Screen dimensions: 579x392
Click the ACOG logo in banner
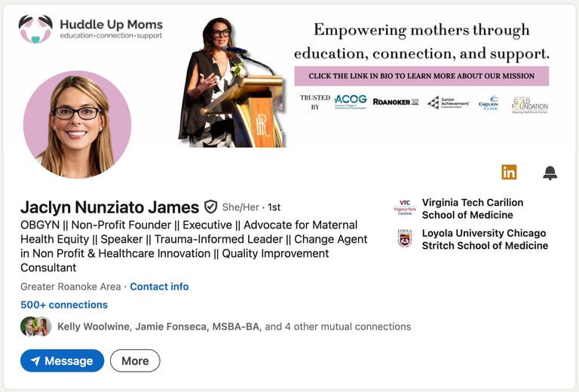(350, 101)
